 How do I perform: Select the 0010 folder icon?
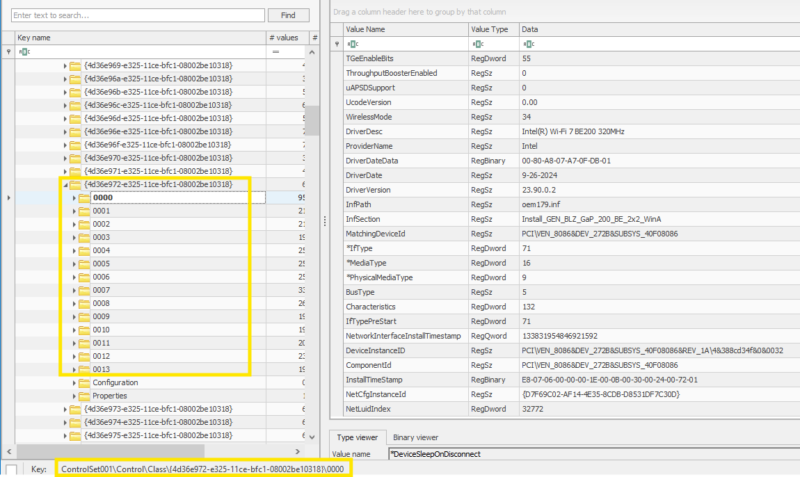click(x=84, y=330)
